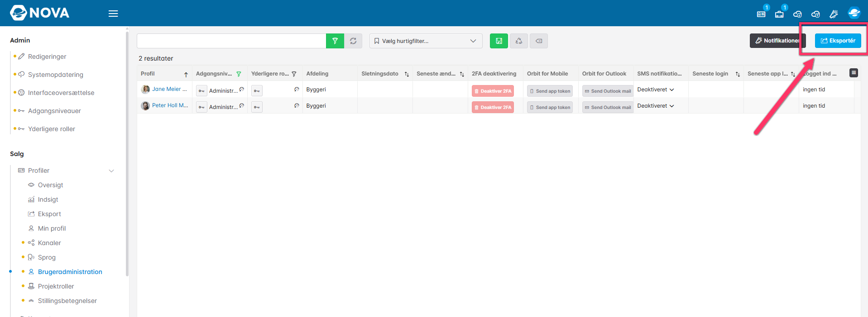The width and height of the screenshot is (868, 317).
Task: Click the Notifikationer button
Action: tap(777, 41)
